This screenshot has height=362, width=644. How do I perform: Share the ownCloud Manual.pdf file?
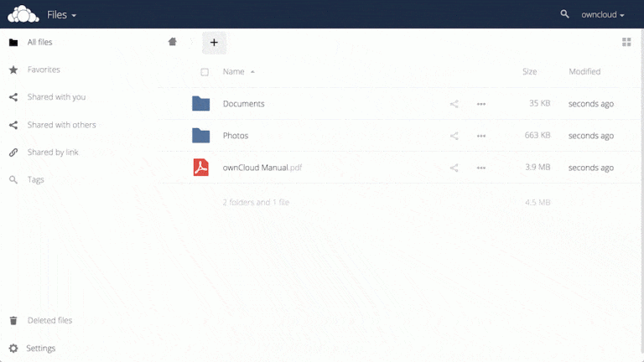tap(454, 168)
